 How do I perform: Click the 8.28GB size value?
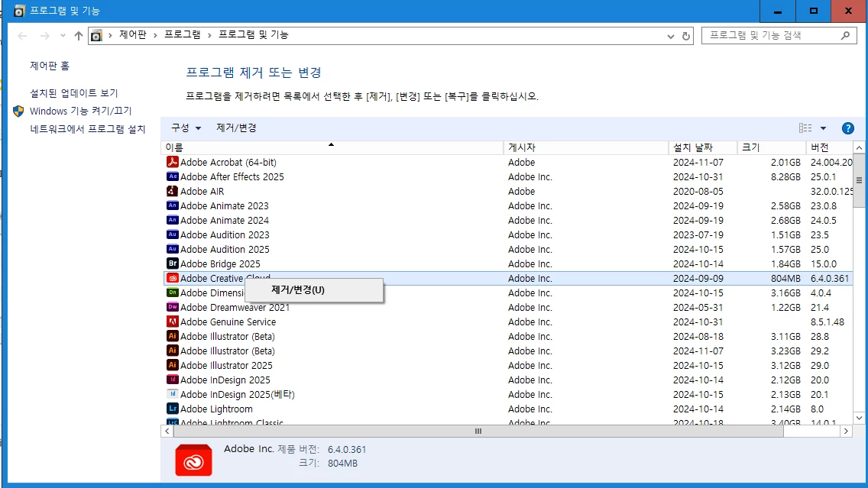point(785,177)
